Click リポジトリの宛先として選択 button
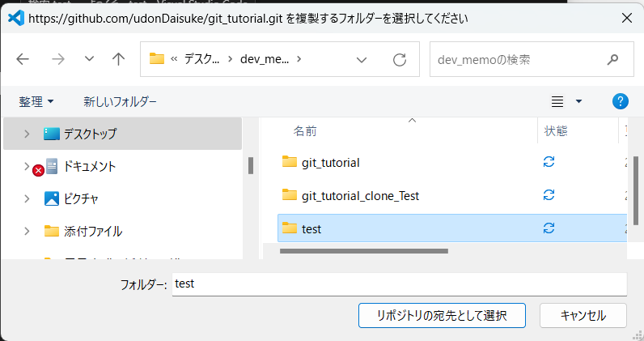644x341 pixels. point(442,316)
